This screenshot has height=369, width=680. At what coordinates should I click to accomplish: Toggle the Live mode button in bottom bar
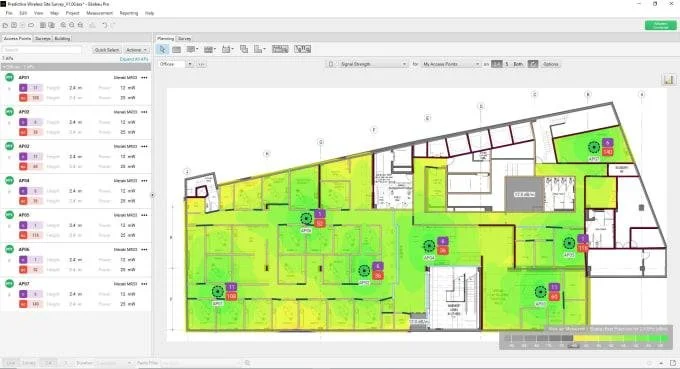click(11, 363)
